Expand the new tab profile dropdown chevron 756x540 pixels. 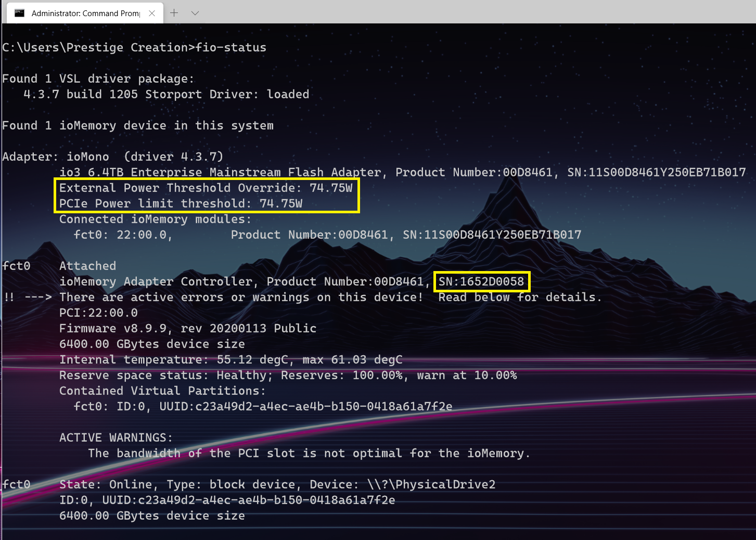[x=195, y=13]
